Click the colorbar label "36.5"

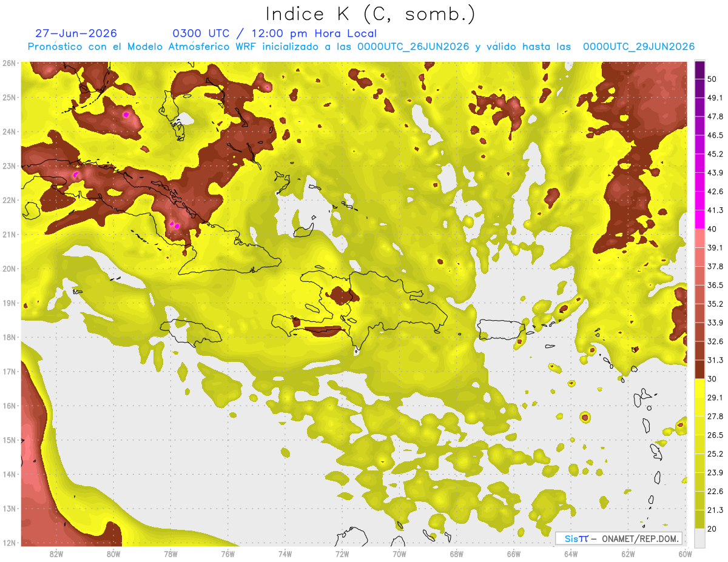[714, 285]
